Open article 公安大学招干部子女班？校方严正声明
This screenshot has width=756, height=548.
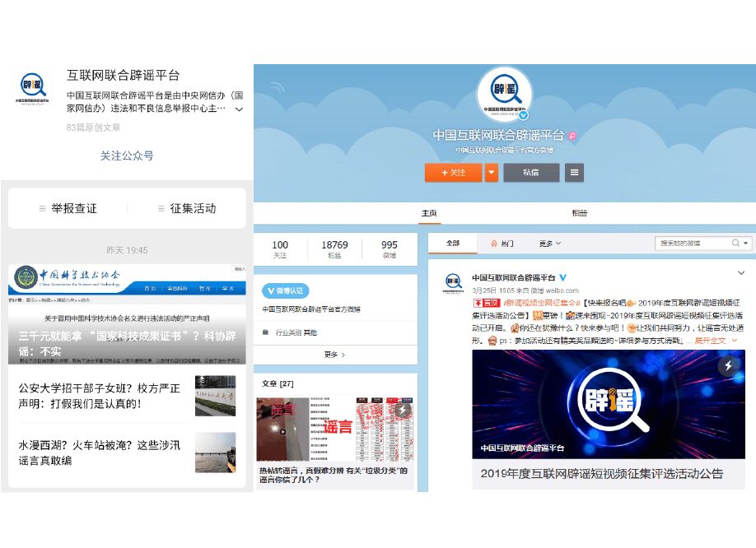pos(100,396)
